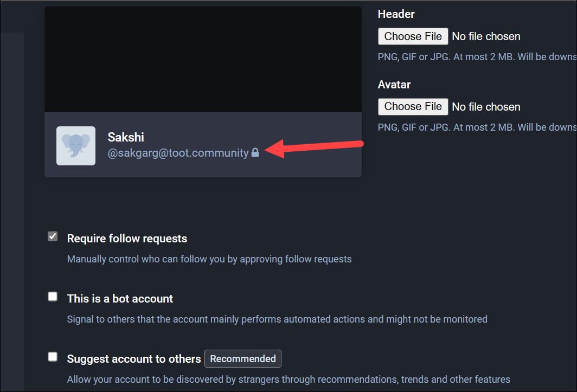
Task: Click the Require follow requests label
Action: [127, 239]
